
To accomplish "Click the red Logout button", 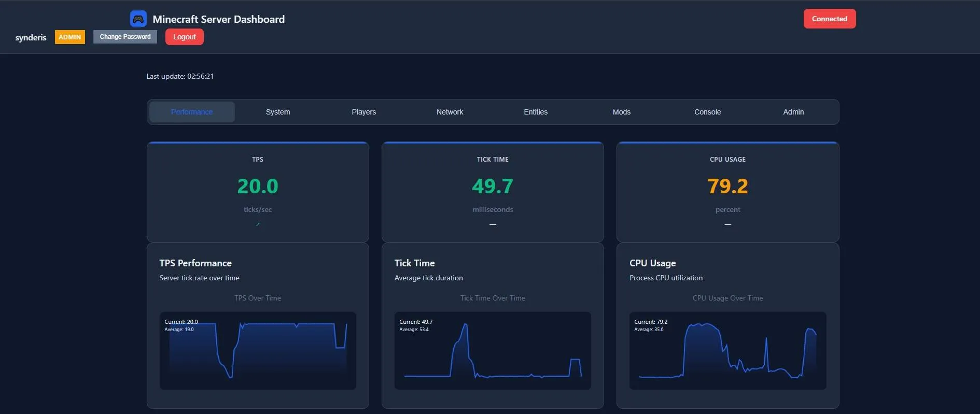I will click(185, 37).
